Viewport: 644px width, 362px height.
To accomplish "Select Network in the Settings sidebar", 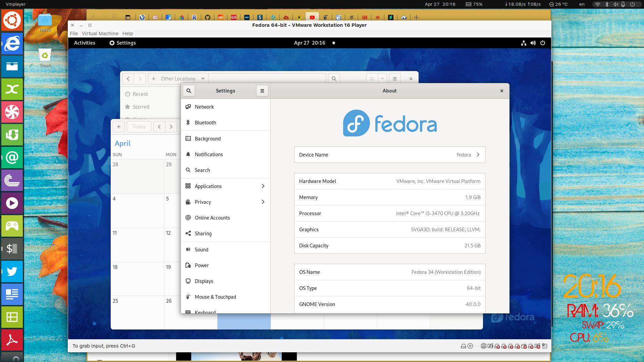I will tap(225, 107).
